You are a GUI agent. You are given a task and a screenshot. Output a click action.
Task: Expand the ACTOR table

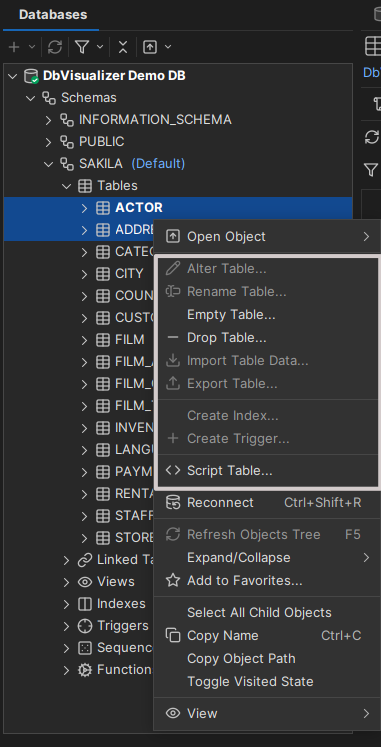(x=84, y=208)
